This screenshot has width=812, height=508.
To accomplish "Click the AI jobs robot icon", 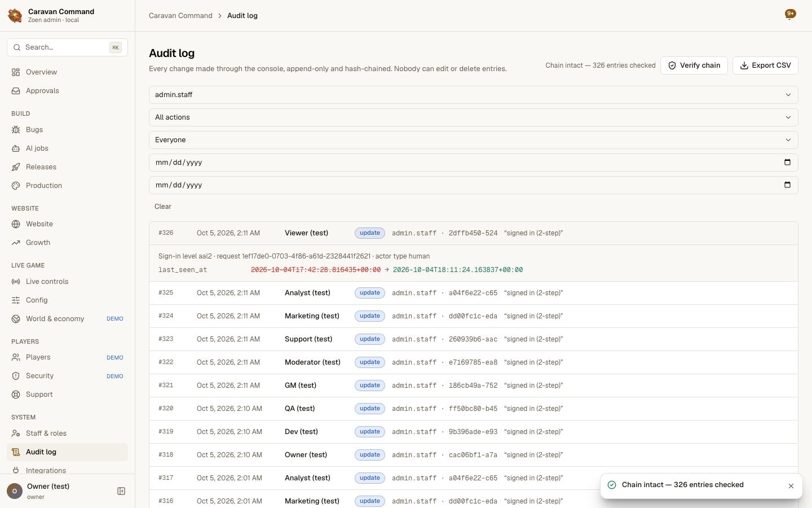I will pyautogui.click(x=16, y=148).
